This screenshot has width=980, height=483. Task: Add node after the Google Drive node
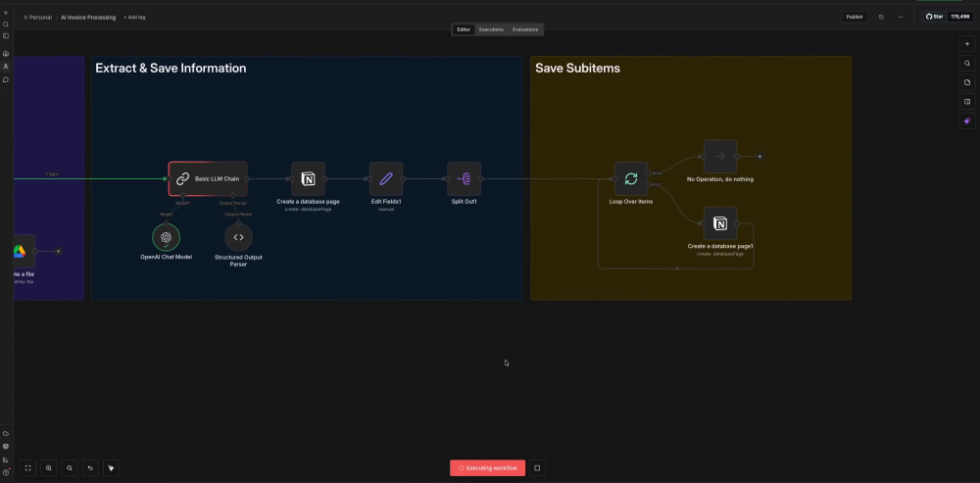[x=58, y=251]
